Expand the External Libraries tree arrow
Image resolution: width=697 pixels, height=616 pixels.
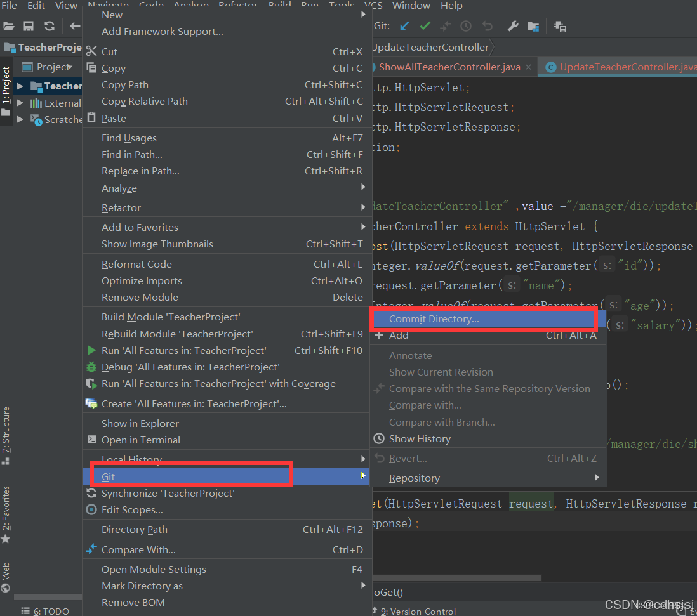tap(20, 103)
